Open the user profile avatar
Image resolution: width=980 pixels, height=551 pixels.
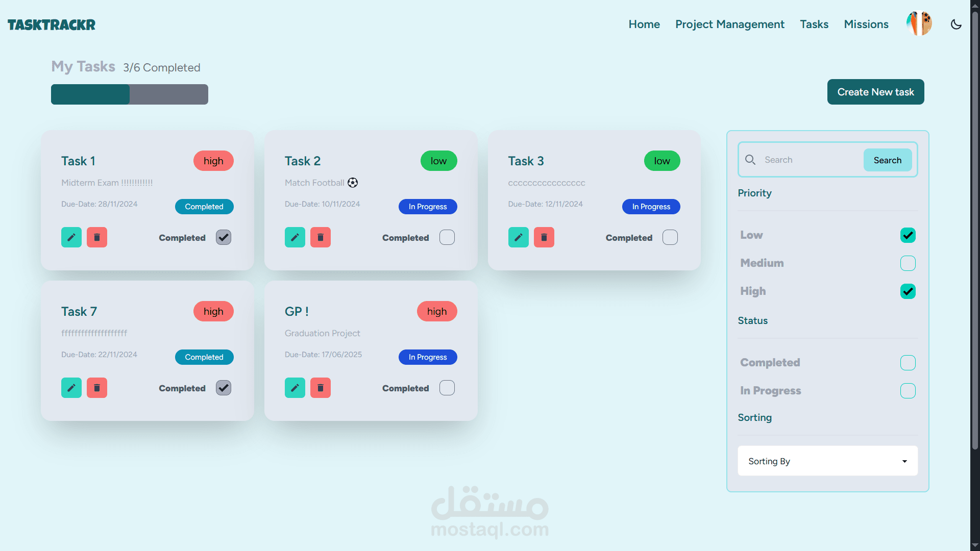tap(919, 24)
